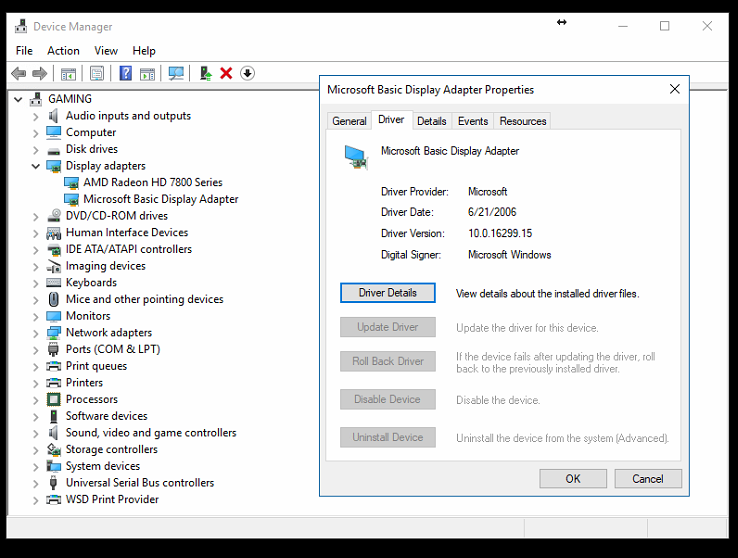Close the Properties dialog with X
Viewport: 738px width, 558px height.
coord(674,89)
